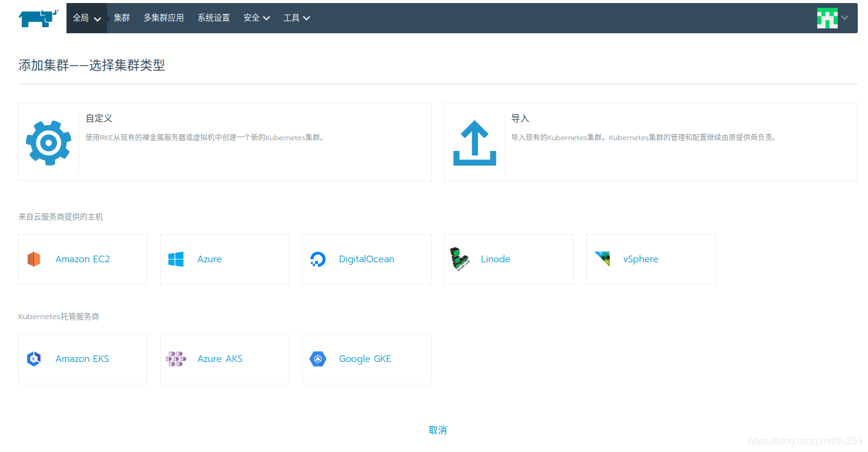The image size is (868, 452).
Task: Click the custom cluster RKE description text
Action: click(x=206, y=138)
